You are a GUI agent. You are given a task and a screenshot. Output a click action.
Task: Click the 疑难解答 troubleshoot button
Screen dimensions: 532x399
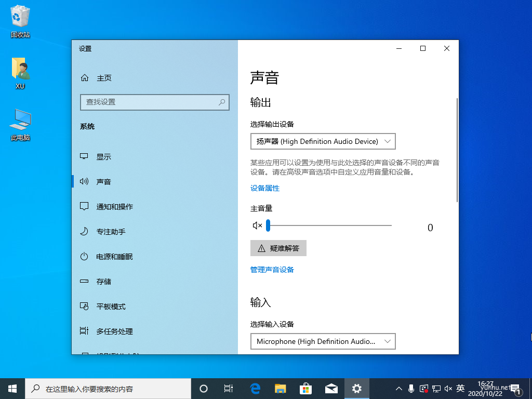[278, 248]
